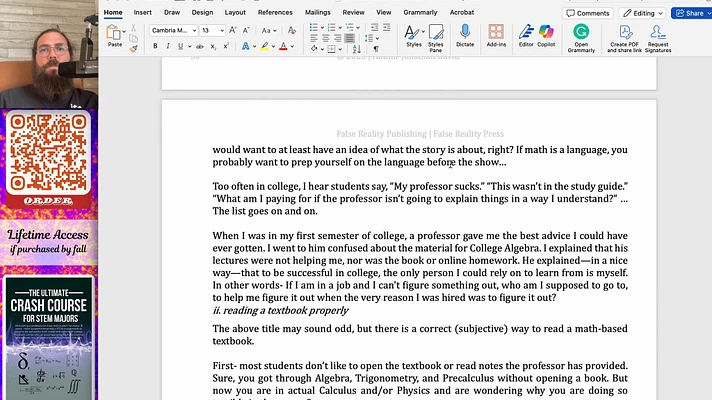Click the align right icon
Screen dimensions: 712x400
(337, 39)
